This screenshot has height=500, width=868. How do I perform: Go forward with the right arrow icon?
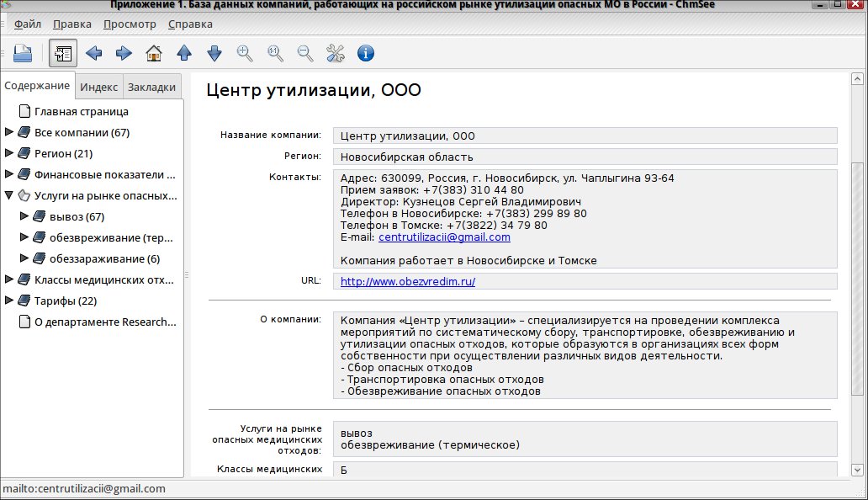pos(124,53)
